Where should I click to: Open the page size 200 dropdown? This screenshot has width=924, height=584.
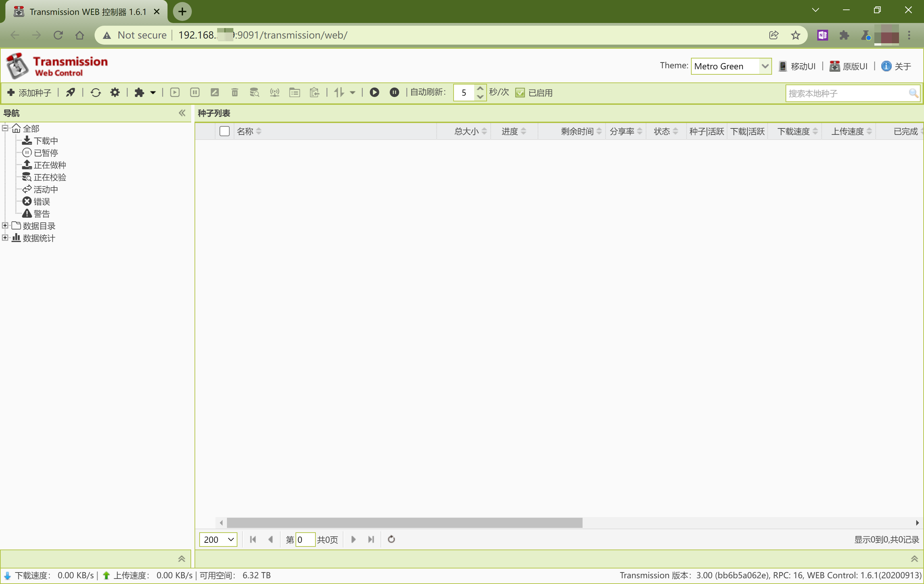(x=218, y=539)
